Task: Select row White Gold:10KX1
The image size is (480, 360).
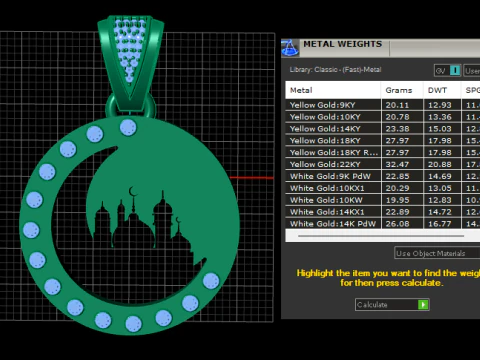Action: pos(383,188)
